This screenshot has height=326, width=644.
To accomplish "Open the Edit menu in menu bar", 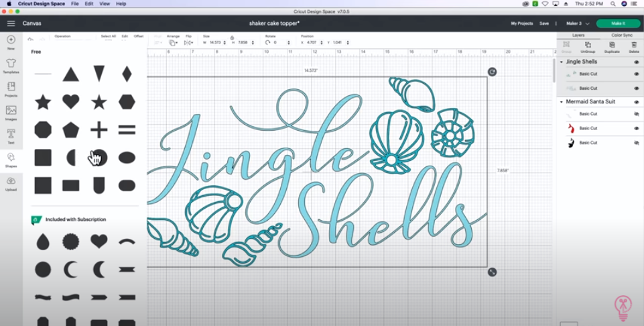I will click(88, 4).
